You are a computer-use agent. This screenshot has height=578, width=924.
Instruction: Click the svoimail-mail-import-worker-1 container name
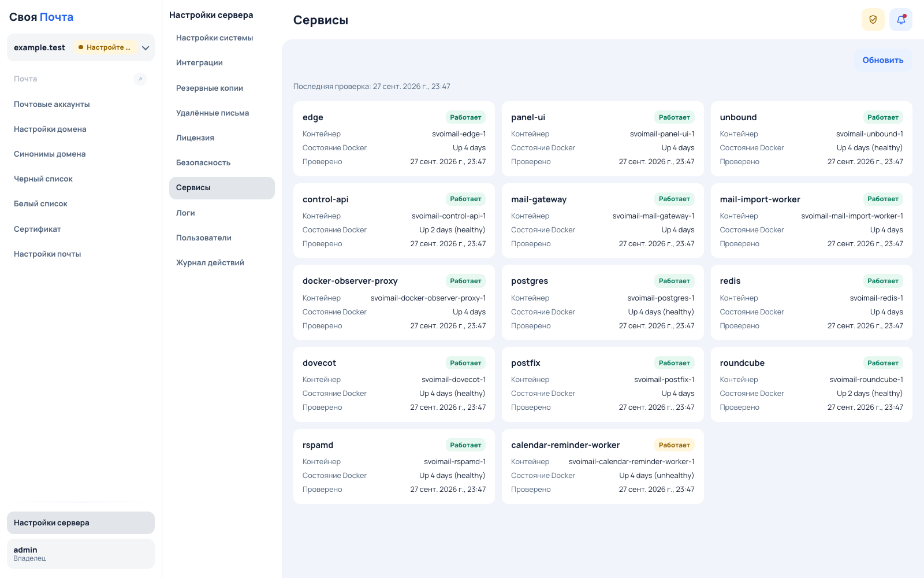click(x=852, y=216)
